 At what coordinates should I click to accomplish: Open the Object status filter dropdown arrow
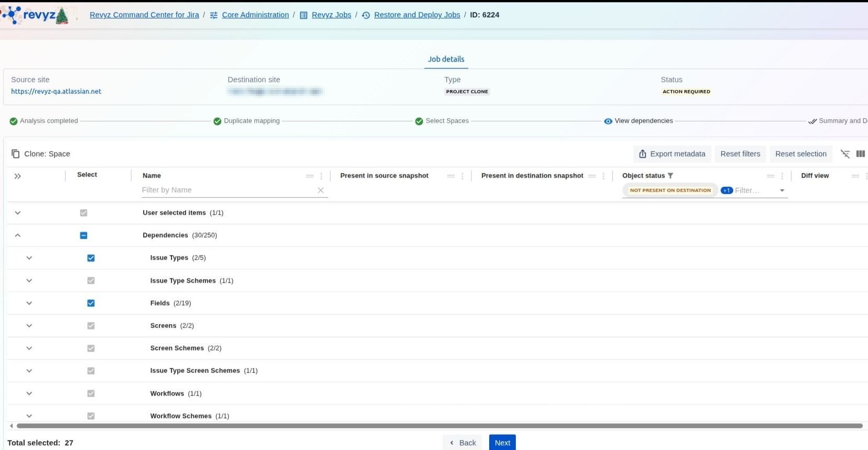782,191
